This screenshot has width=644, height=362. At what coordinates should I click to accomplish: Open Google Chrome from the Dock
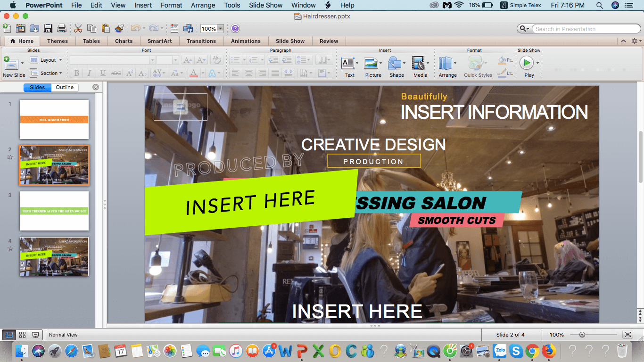click(532, 351)
